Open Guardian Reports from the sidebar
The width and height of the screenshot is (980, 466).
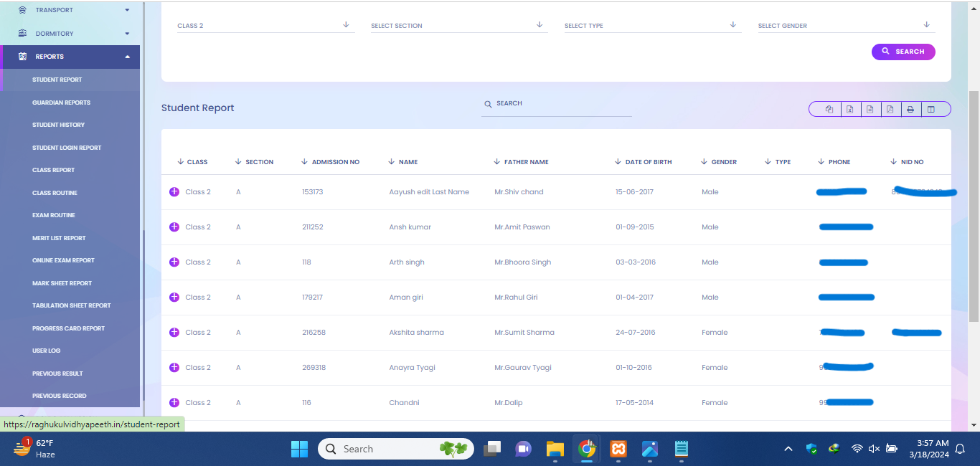click(x=61, y=103)
